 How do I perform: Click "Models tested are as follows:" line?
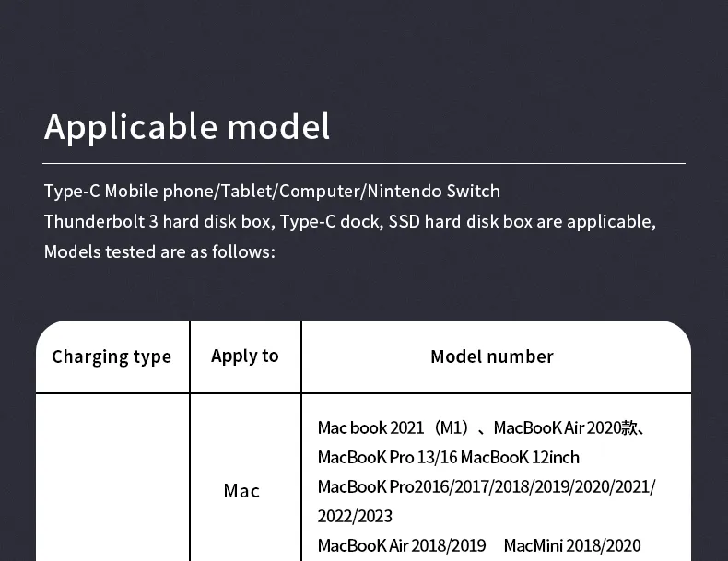[x=159, y=251]
